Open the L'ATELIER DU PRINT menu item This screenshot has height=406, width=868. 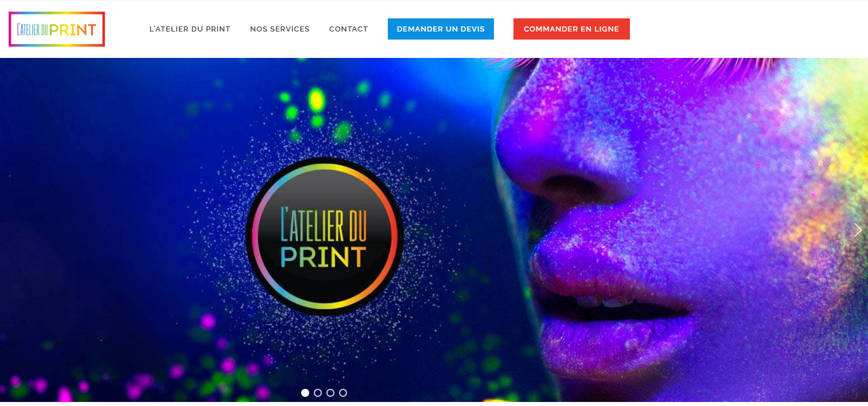[190, 29]
